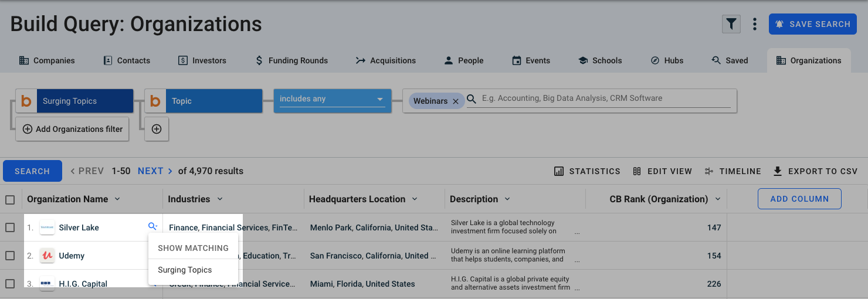Check the Silver Lake row checkbox

click(x=10, y=227)
